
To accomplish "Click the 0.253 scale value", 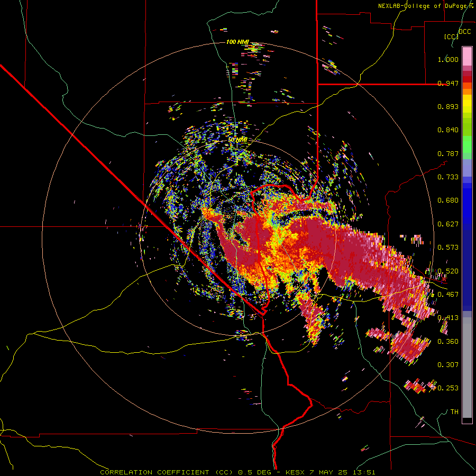I will point(448,388).
